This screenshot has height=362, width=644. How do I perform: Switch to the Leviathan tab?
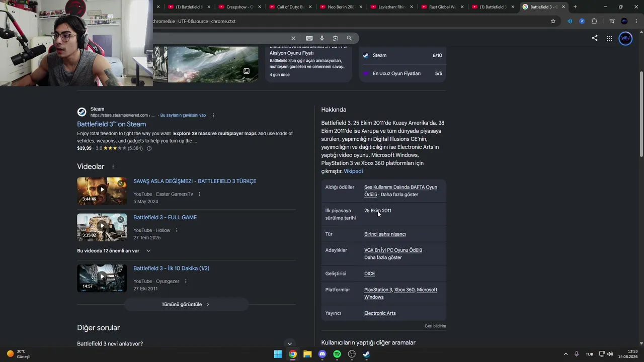(391, 7)
